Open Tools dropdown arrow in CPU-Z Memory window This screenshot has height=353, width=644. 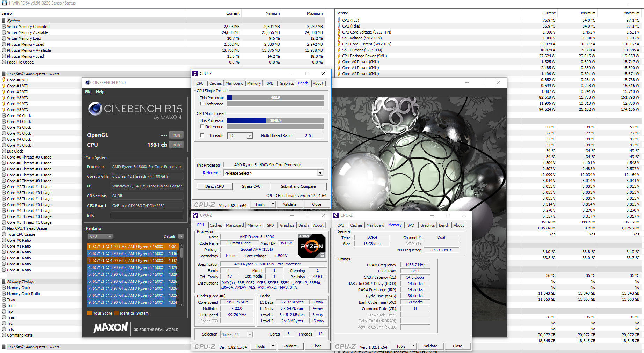(x=413, y=346)
